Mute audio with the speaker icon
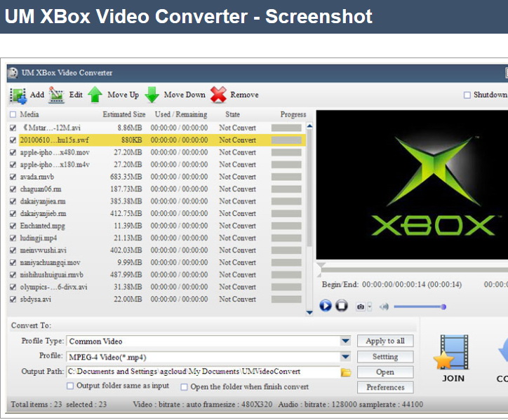Image resolution: width=508 pixels, height=420 pixels. pyautogui.click(x=384, y=306)
